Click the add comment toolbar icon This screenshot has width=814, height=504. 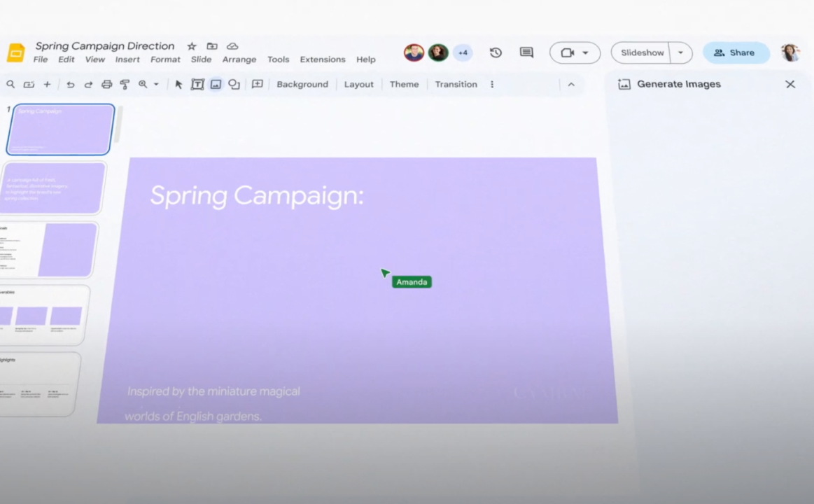[258, 84]
